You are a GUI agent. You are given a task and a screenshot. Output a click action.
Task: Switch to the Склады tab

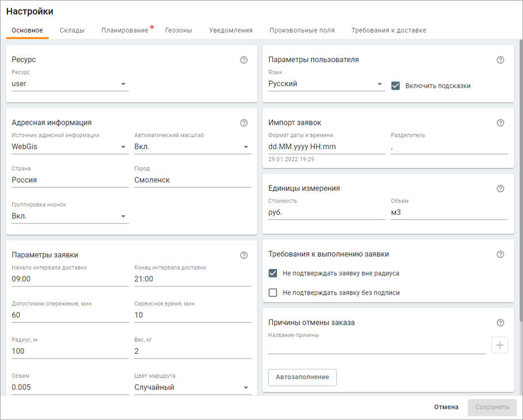pyautogui.click(x=72, y=30)
